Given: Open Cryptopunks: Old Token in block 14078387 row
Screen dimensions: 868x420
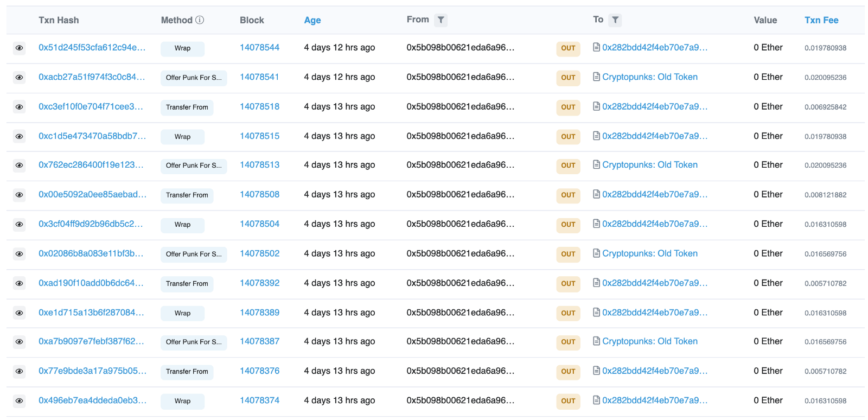Looking at the screenshot, I should pyautogui.click(x=650, y=341).
